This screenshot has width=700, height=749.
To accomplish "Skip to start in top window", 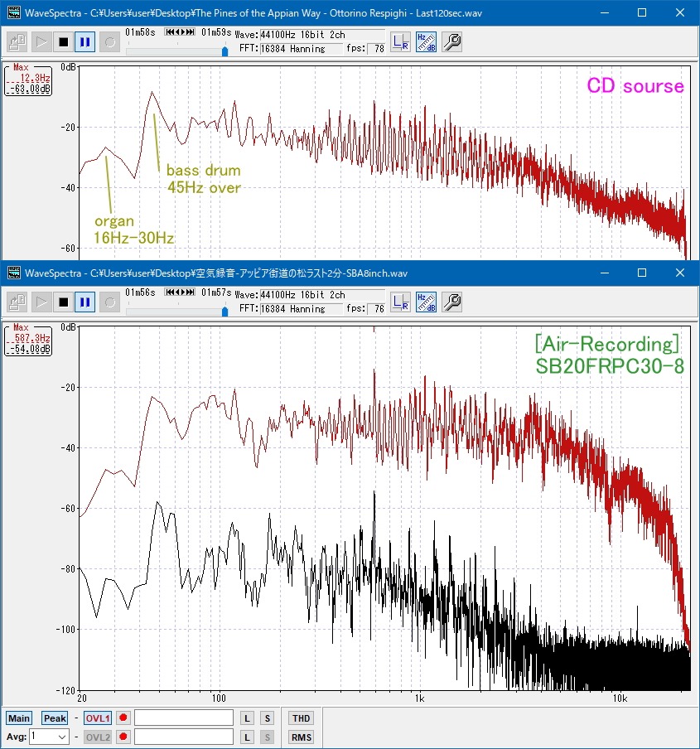I will pos(170,32).
